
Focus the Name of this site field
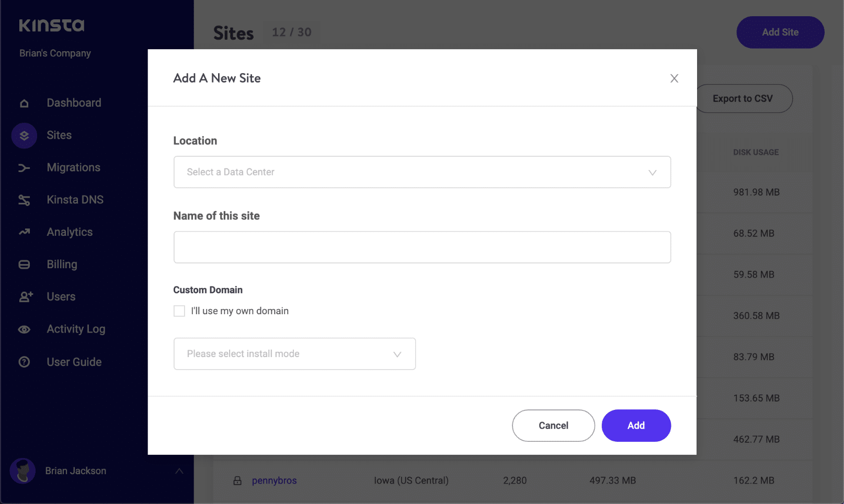click(x=422, y=247)
